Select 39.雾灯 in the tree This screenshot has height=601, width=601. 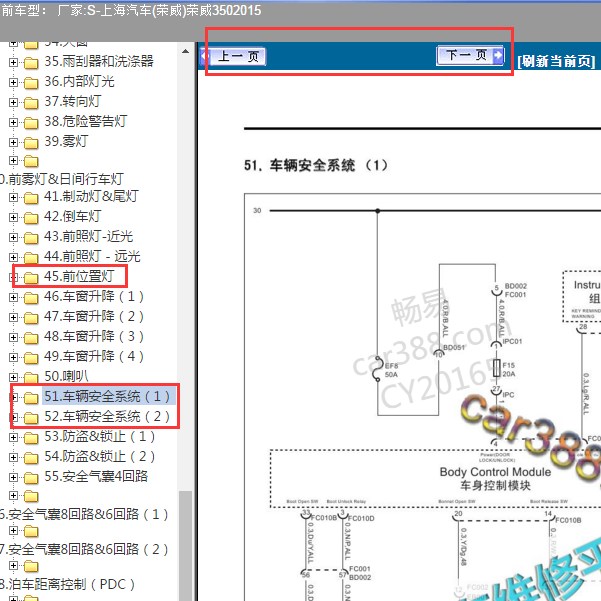click(x=66, y=141)
